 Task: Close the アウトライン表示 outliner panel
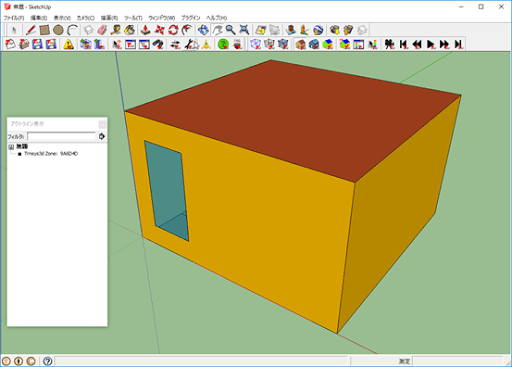[102, 124]
